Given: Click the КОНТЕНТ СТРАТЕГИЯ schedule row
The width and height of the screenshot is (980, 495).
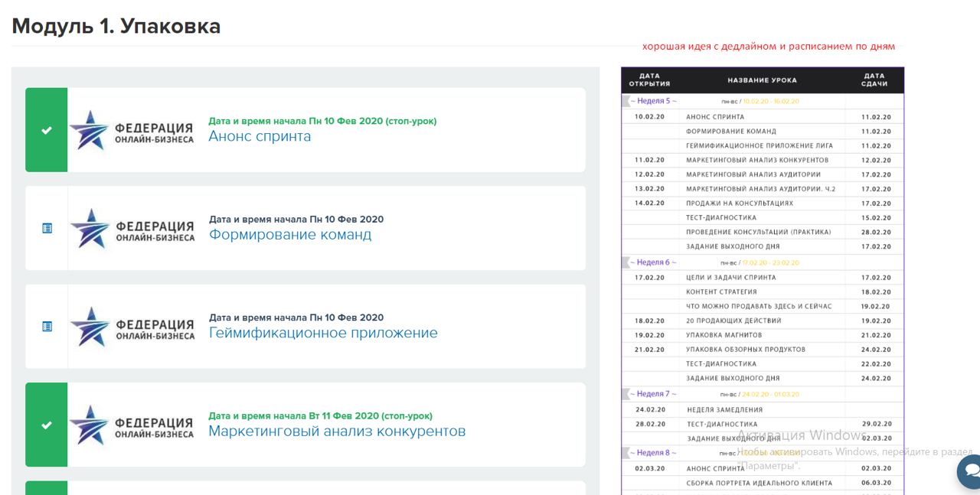Looking at the screenshot, I should click(x=763, y=291).
